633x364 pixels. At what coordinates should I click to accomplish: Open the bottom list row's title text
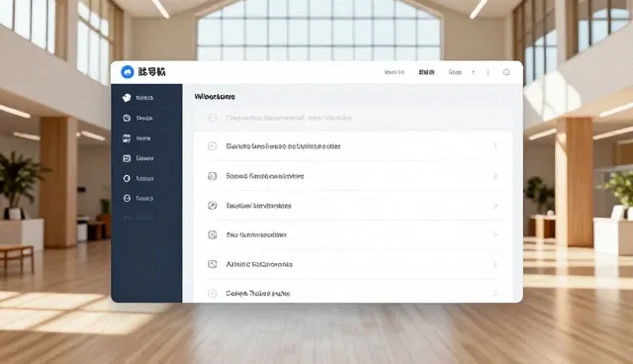tap(258, 294)
